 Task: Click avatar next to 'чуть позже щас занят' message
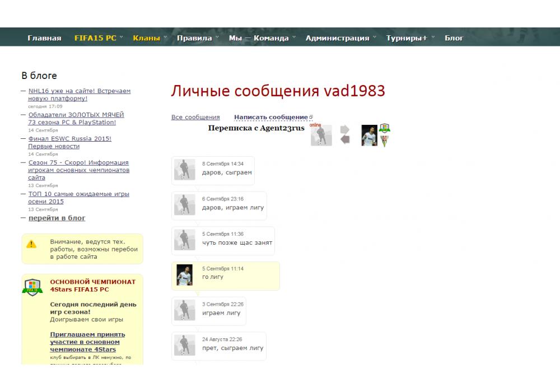[184, 240]
